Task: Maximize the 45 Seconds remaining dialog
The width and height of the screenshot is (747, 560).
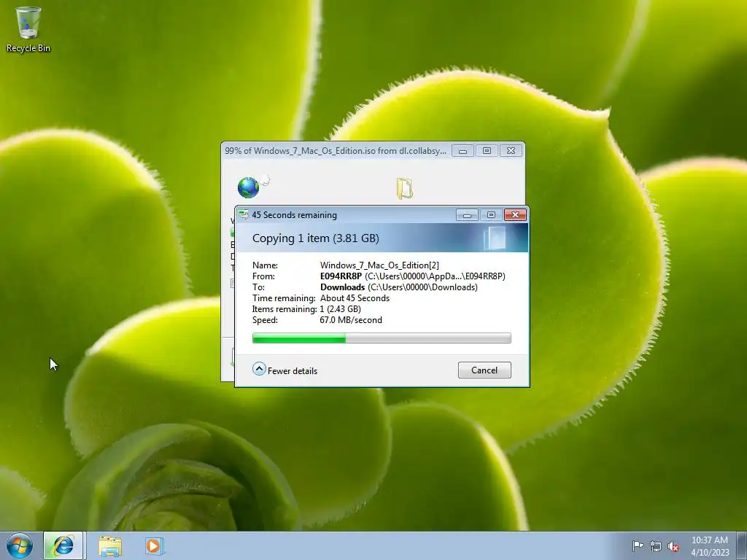Action: [491, 215]
